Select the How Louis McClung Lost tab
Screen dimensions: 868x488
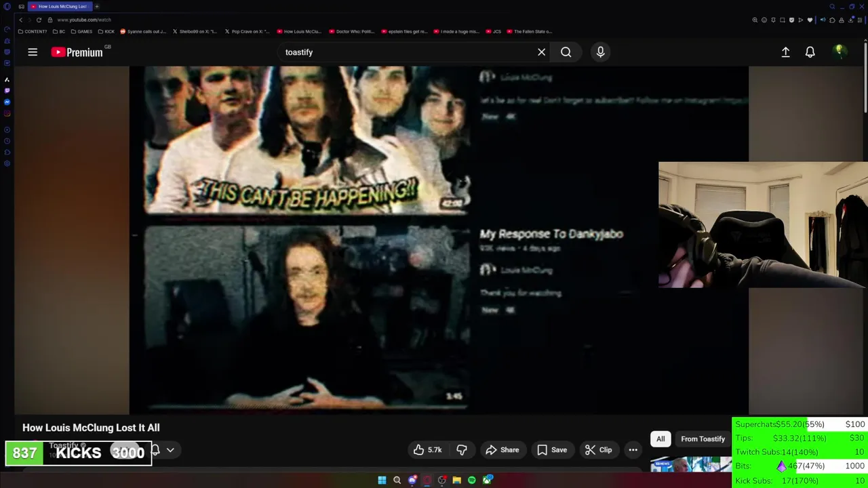(59, 6)
